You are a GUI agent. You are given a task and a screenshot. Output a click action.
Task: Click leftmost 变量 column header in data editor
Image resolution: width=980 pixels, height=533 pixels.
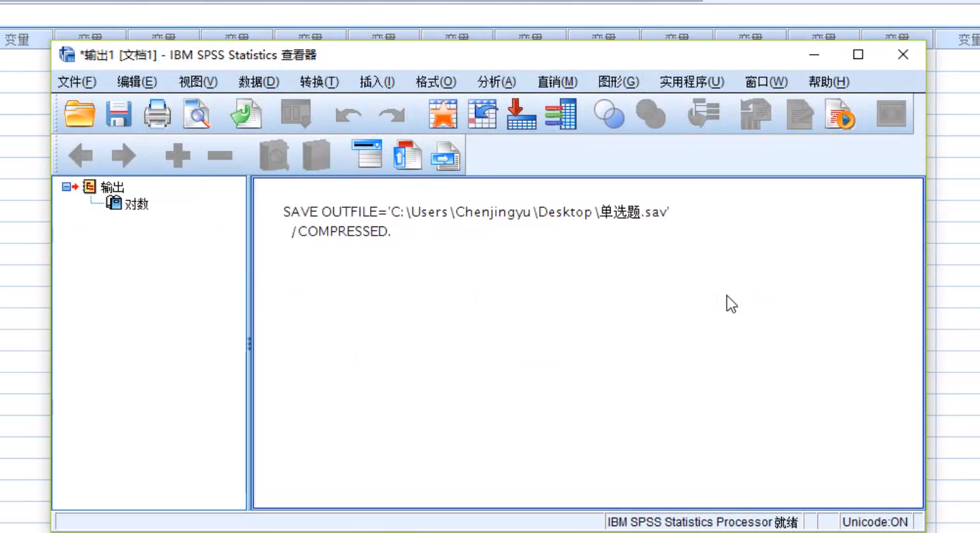click(17, 40)
